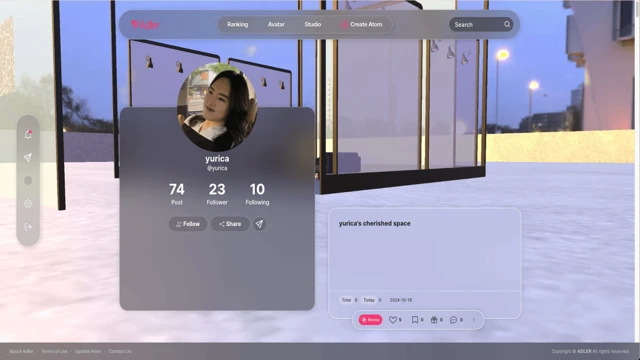The height and width of the screenshot is (360, 640).
Task: Share yurica's profile
Action: coord(230,224)
